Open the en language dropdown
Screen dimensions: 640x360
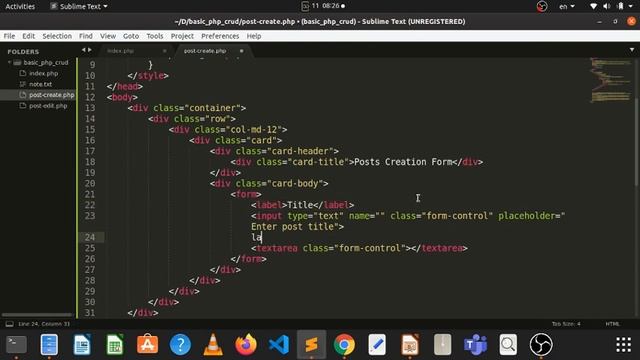pyautogui.click(x=567, y=6)
